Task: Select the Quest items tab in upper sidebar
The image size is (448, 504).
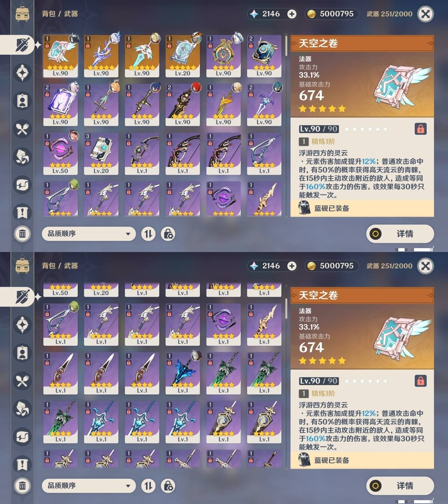Action: pos(22,213)
